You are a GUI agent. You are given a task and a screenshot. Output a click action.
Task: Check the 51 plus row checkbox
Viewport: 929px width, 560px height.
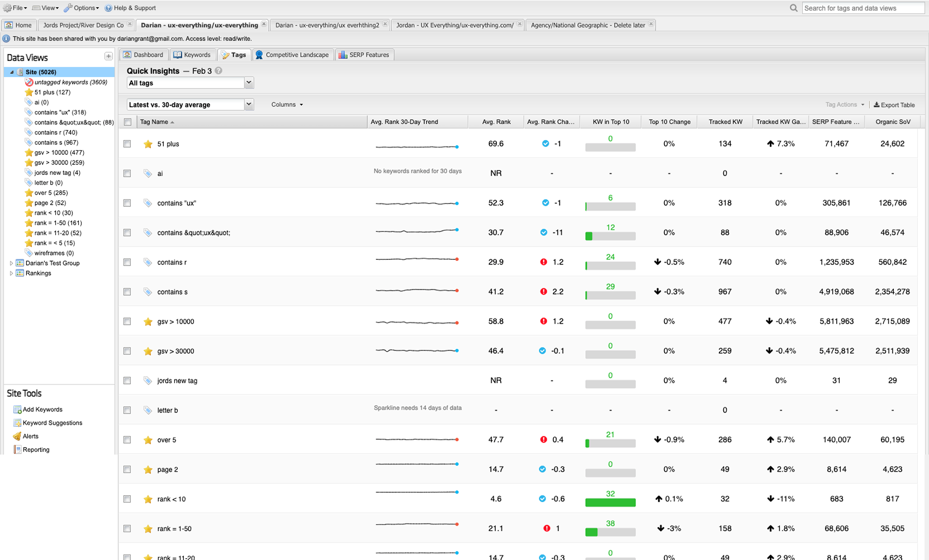(x=127, y=144)
